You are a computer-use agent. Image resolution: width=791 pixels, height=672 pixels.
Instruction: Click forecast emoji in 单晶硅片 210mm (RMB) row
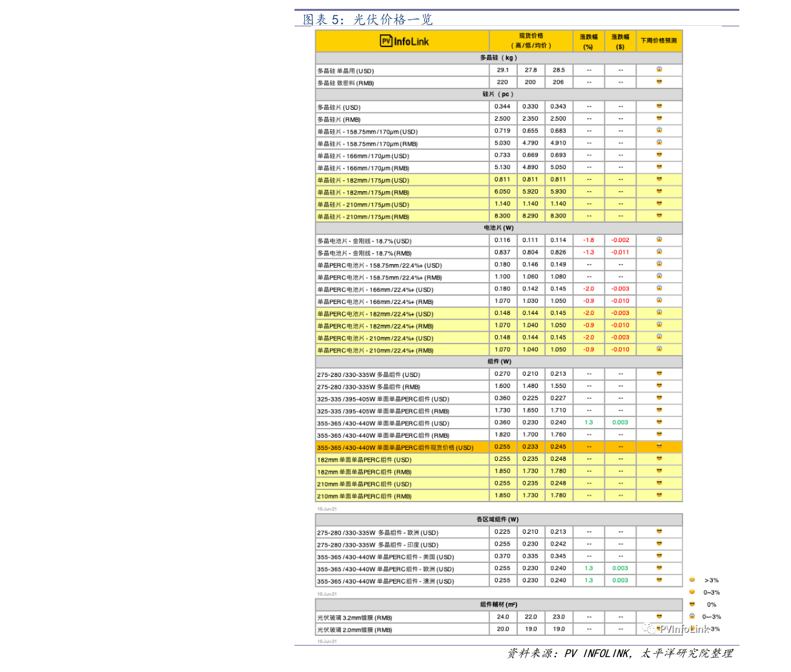pos(659,215)
